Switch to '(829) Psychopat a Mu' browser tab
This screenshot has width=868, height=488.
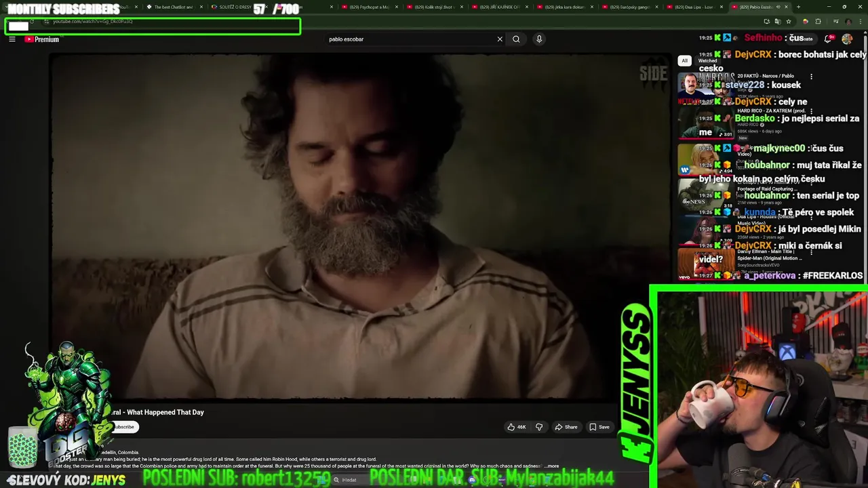369,7
